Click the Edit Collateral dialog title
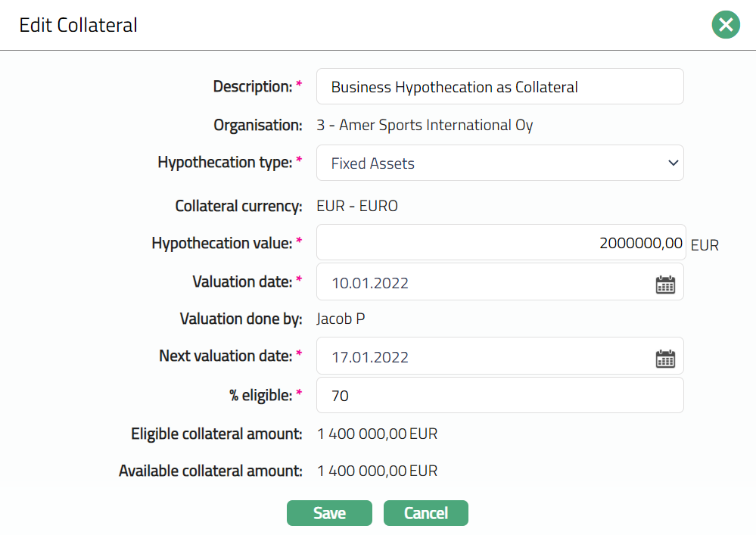 coord(79,25)
